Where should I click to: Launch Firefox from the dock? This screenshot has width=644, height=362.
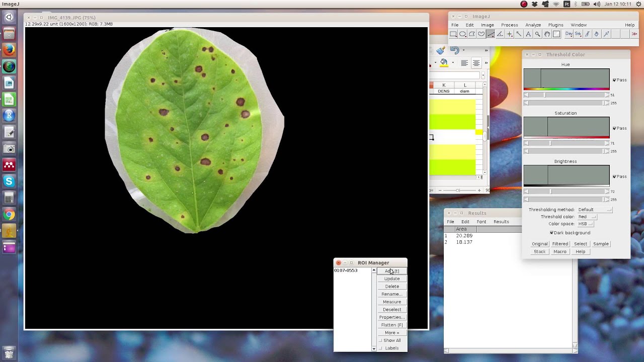click(9, 50)
